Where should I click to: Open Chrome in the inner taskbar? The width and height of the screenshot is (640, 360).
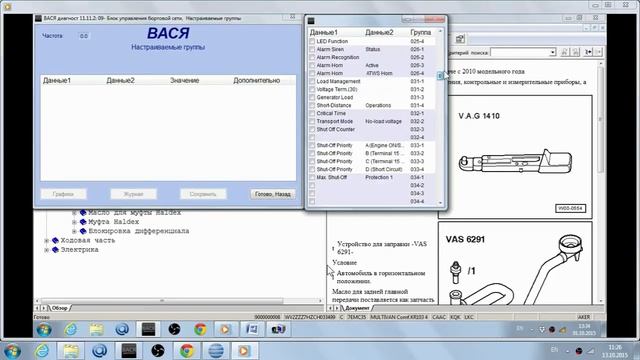click(x=200, y=329)
